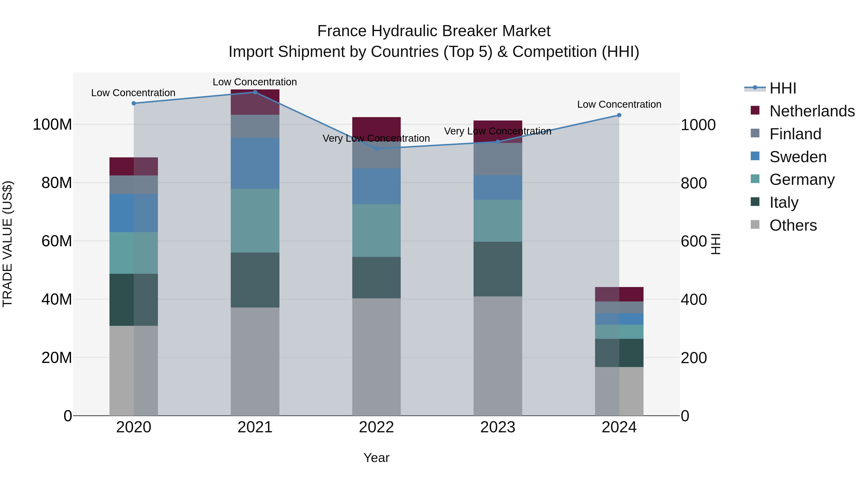Click the 800 right axis tick
Viewport: 868px width, 488px height.
694,183
